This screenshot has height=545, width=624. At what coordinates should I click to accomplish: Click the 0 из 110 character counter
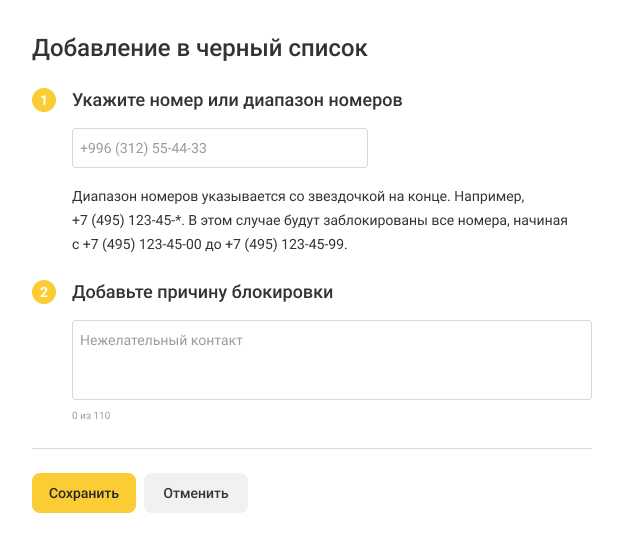pos(91,415)
